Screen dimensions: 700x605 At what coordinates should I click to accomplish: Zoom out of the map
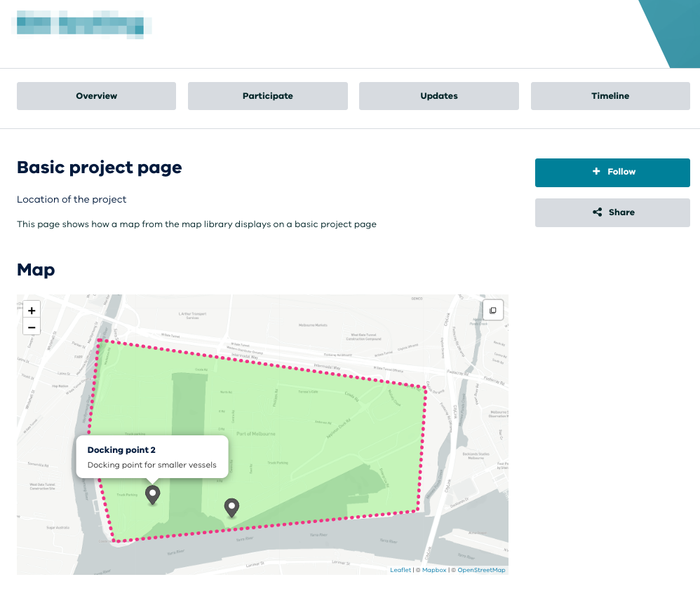coord(32,327)
